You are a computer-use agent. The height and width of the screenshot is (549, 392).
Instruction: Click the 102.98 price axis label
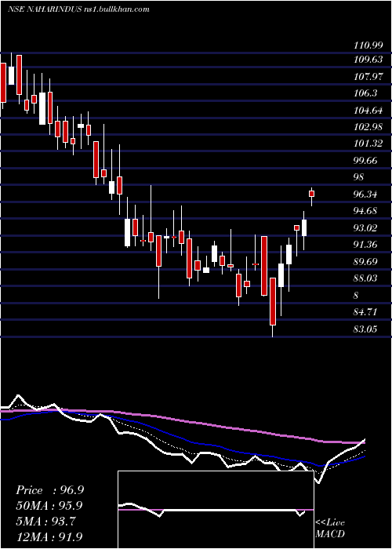368,127
